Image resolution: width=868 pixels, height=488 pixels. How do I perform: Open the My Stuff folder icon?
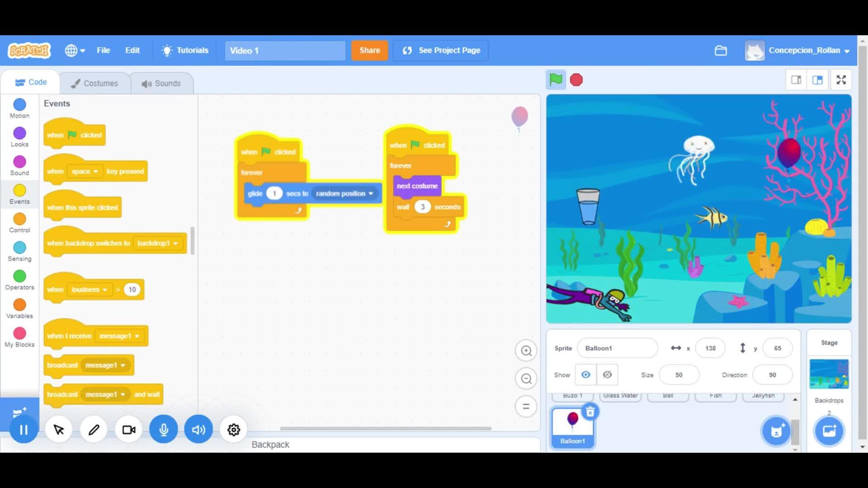[x=721, y=51]
